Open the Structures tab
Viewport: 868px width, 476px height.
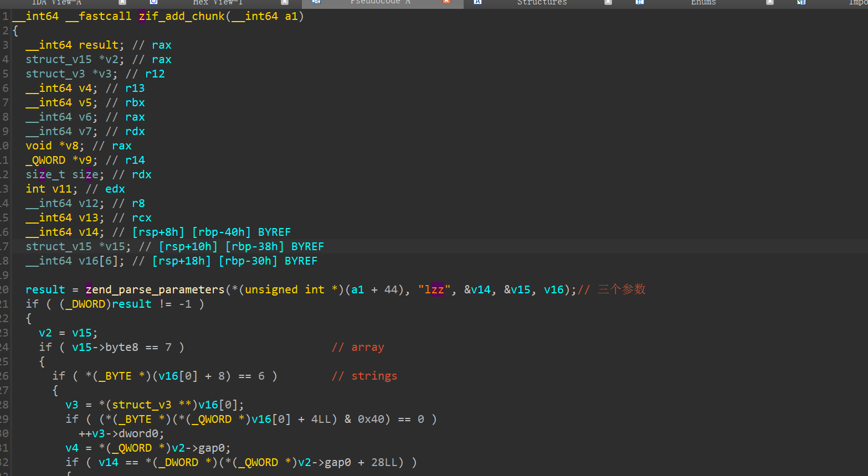542,2
